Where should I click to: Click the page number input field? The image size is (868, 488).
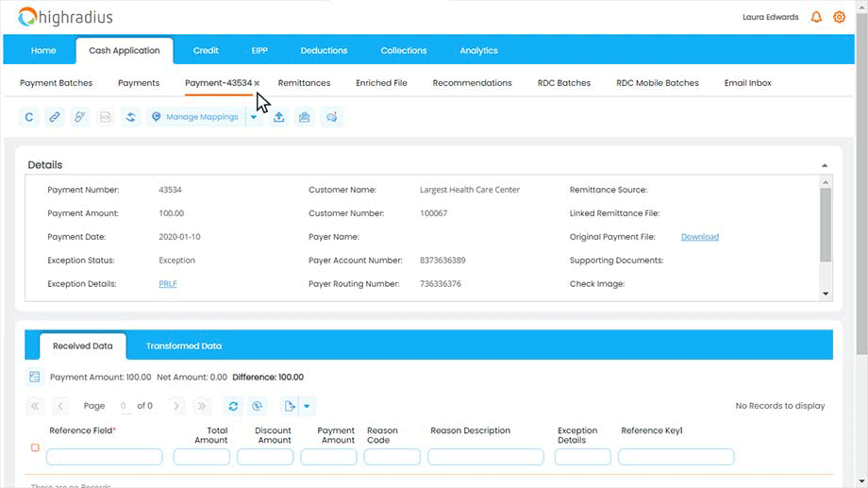(124, 406)
